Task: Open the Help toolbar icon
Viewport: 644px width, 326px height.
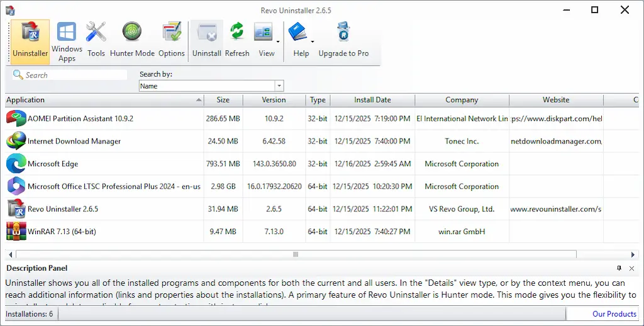Action: 297,32
